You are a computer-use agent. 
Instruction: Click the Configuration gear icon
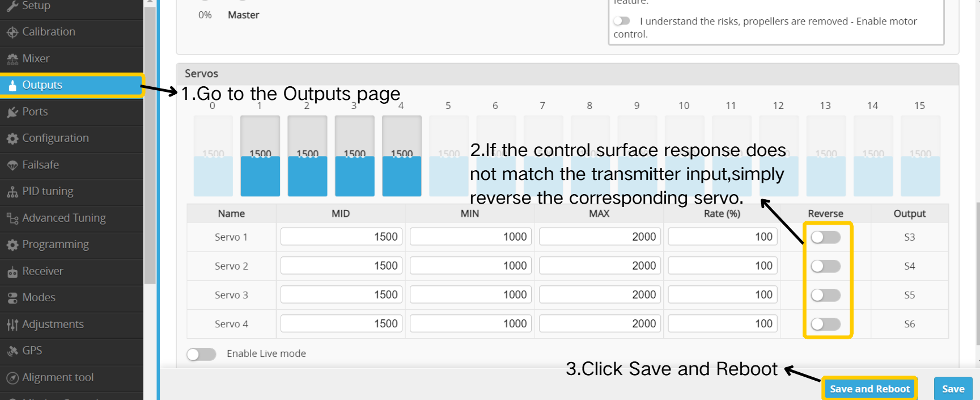coord(12,138)
